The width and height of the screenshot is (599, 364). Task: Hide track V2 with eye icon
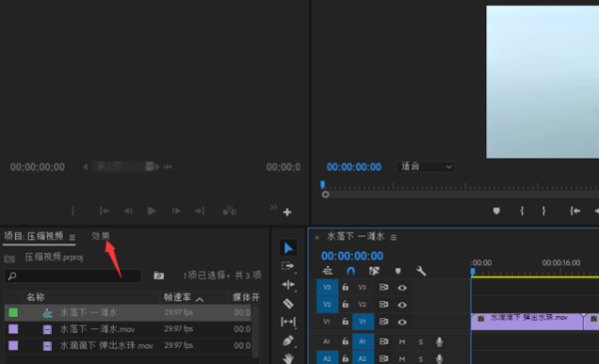click(x=402, y=305)
